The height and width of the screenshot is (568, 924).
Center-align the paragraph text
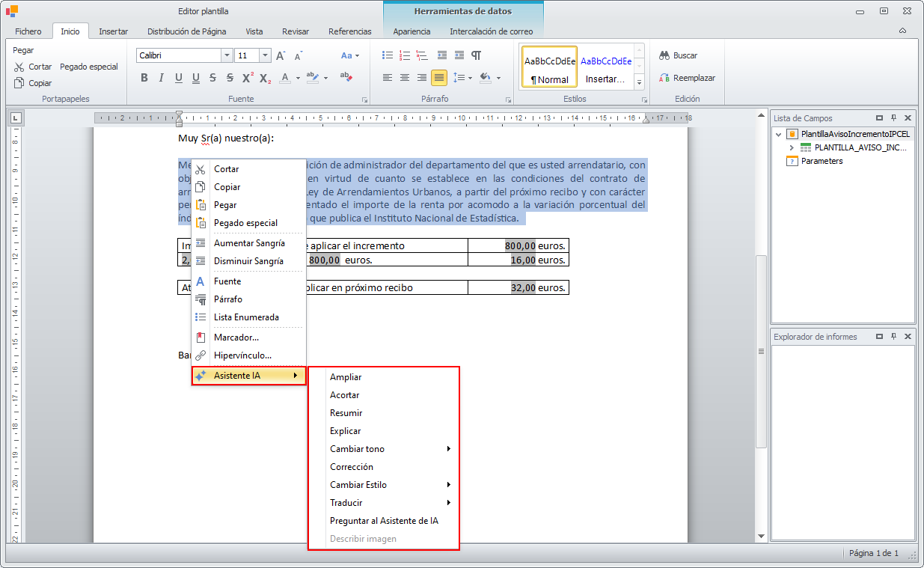405,78
